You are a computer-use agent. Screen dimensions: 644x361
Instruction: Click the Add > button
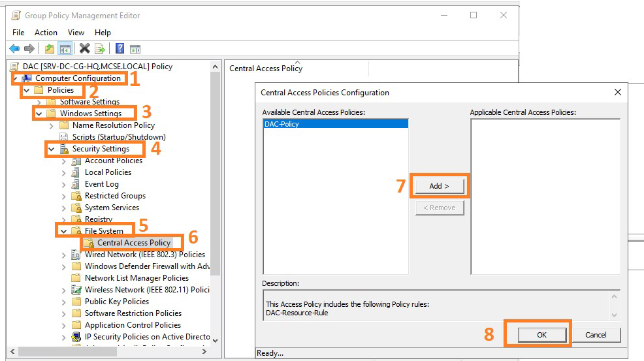440,186
